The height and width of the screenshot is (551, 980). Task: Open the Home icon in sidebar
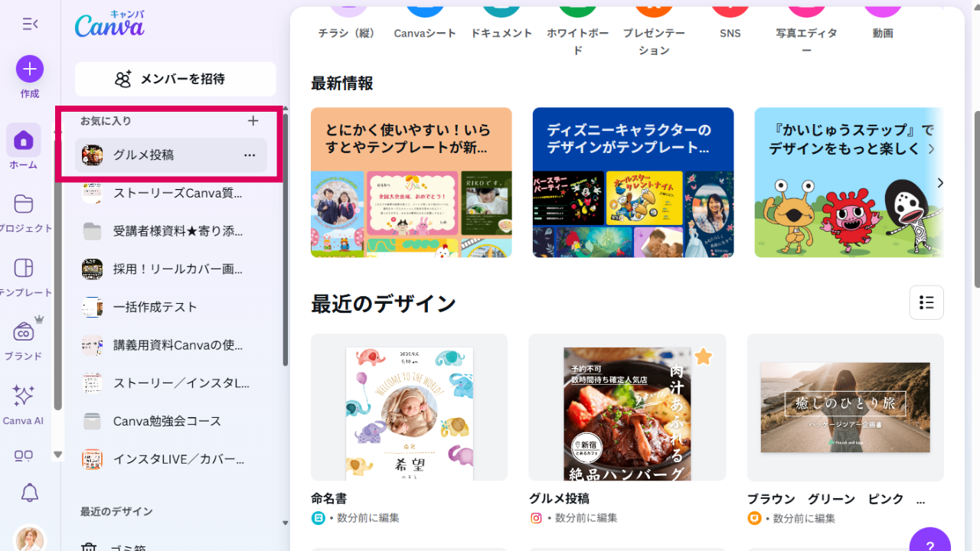coord(24,140)
